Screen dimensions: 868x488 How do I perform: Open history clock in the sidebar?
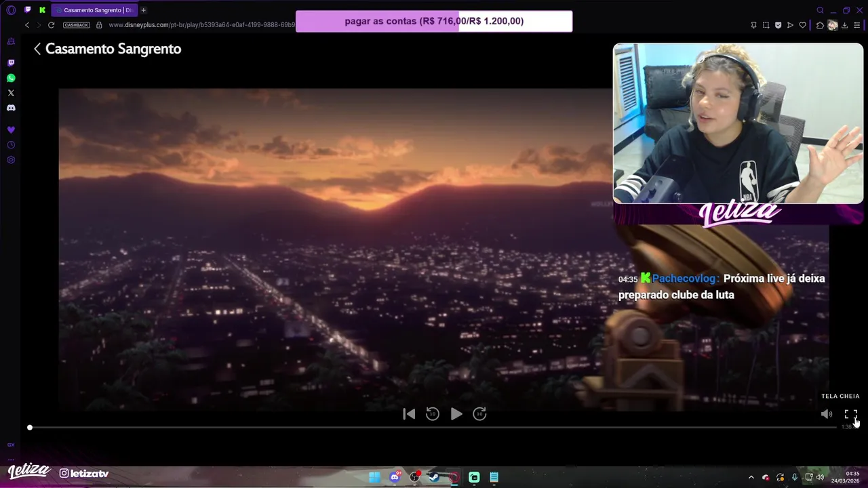coord(11,144)
